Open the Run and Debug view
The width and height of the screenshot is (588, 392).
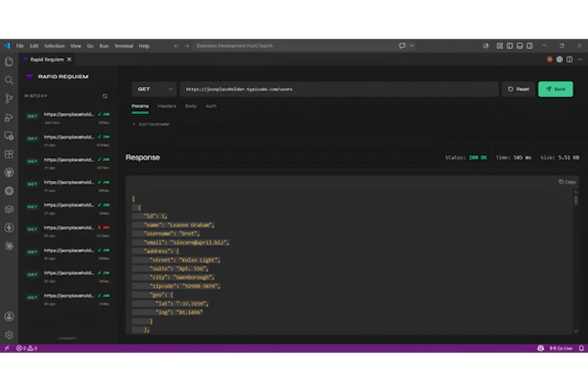tap(9, 117)
